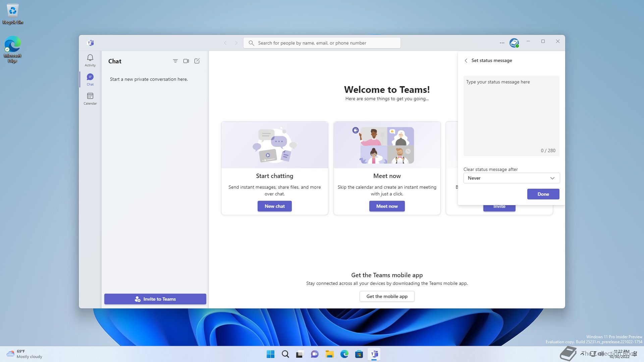The width and height of the screenshot is (644, 362).
Task: Select the Chat sidebar icon
Action: (x=90, y=79)
